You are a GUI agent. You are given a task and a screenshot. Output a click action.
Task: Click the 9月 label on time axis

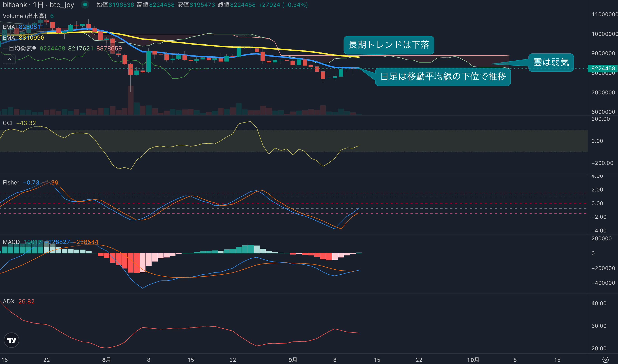[x=293, y=359]
